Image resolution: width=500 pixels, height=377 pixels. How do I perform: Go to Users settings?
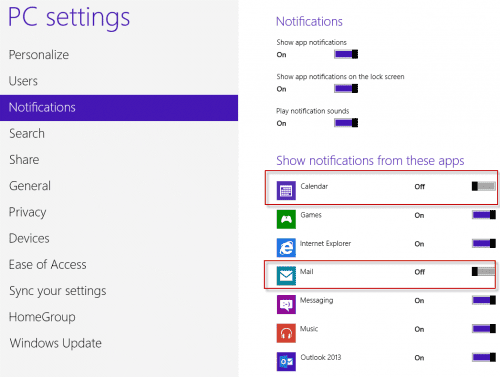(x=119, y=81)
